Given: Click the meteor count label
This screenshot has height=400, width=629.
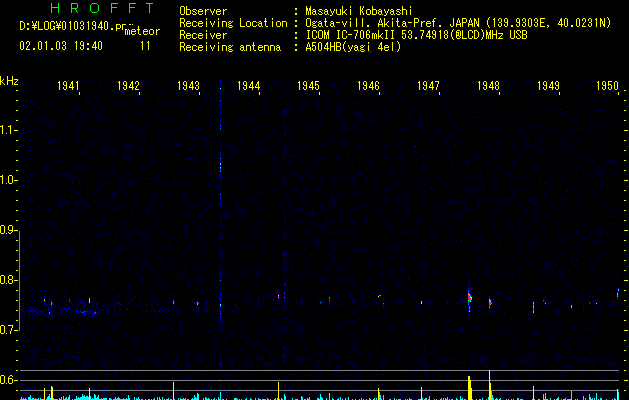Looking at the screenshot, I should [142, 31].
